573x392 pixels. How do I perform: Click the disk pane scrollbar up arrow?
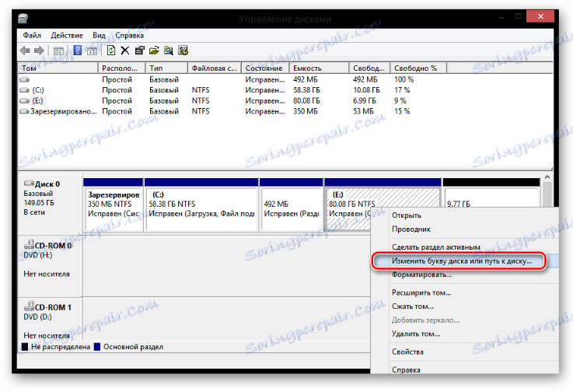pos(547,177)
